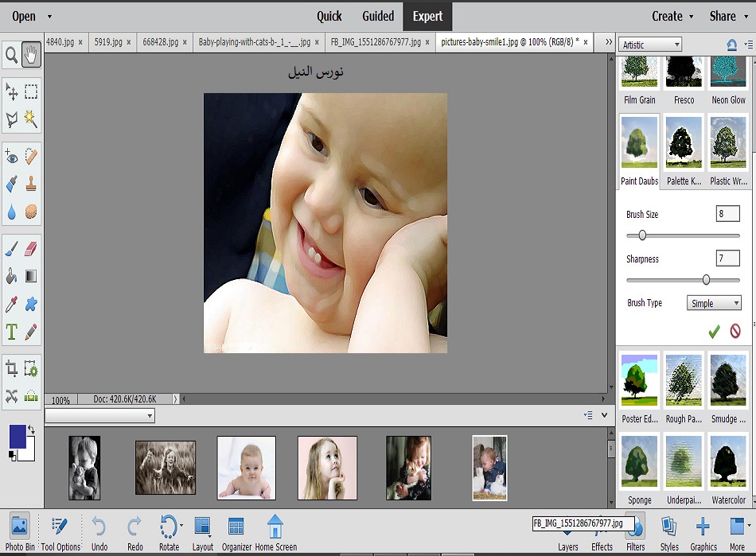Swap foreground and background colors
This screenshot has width=756, height=556.
tap(30, 430)
